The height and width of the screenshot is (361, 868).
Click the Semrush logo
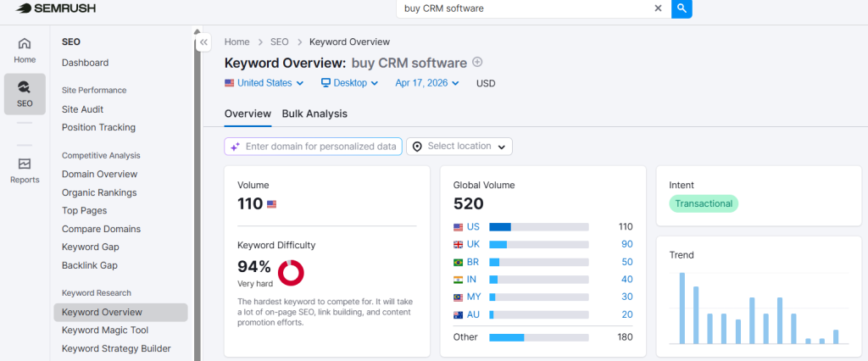[x=55, y=8]
